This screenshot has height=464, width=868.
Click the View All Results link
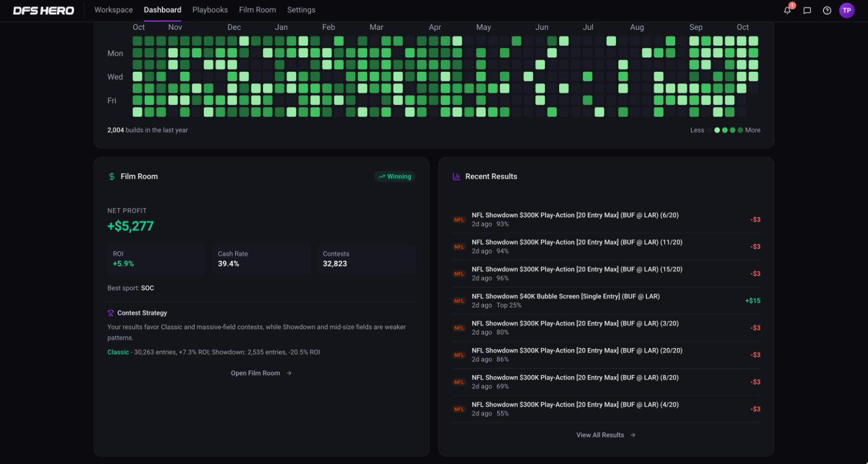[606, 435]
